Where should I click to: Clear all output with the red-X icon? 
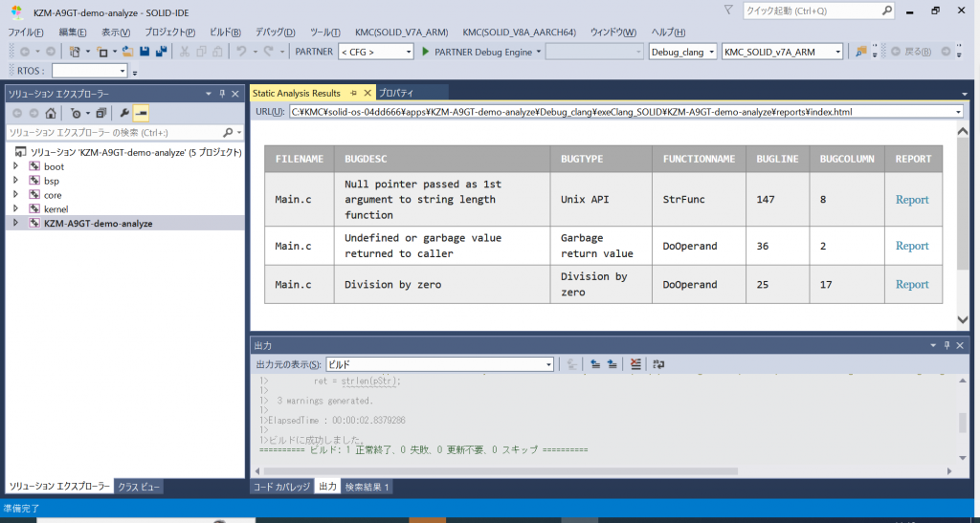[x=636, y=364]
